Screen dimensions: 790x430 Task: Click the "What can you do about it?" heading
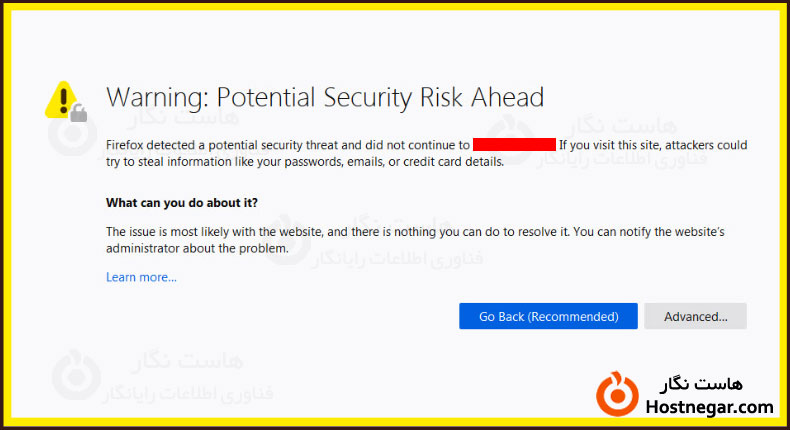coord(182,203)
